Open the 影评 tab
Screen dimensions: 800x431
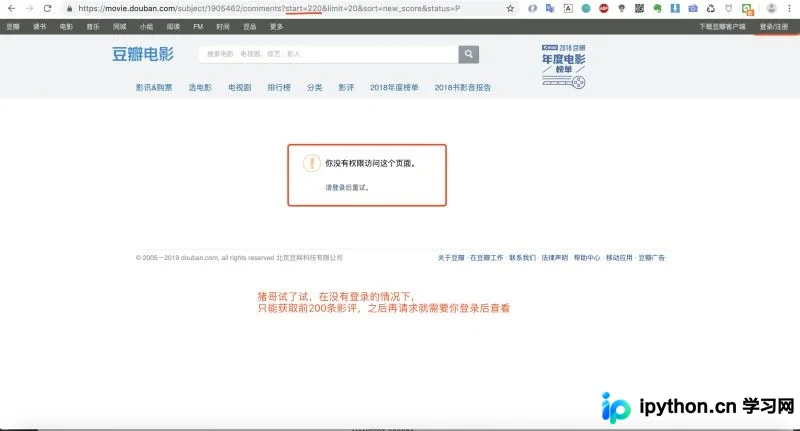tap(346, 88)
